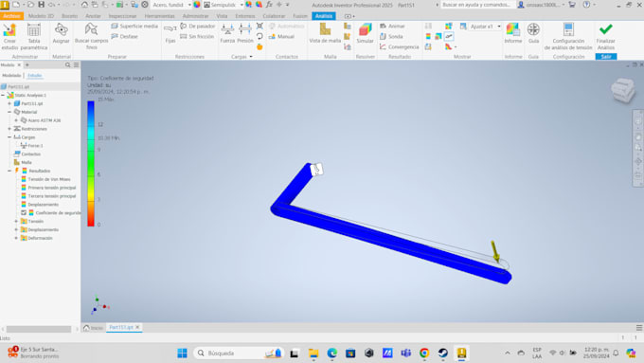
Task: Click the Finalizar Análisis green checkmark
Action: (x=606, y=29)
